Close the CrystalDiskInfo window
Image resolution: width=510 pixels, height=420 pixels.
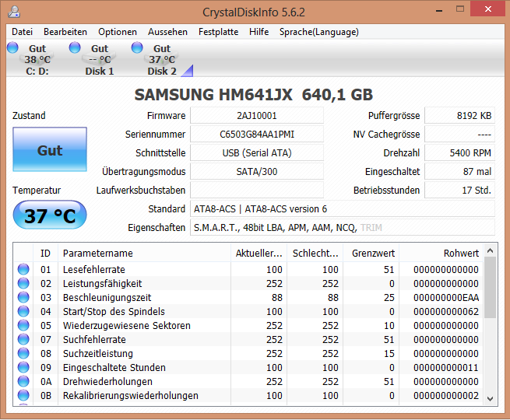pyautogui.click(x=488, y=9)
